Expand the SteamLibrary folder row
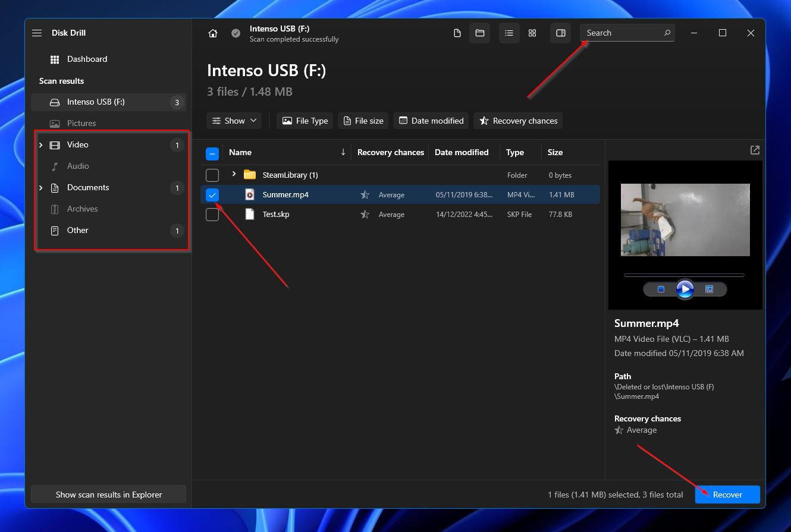 tap(234, 174)
